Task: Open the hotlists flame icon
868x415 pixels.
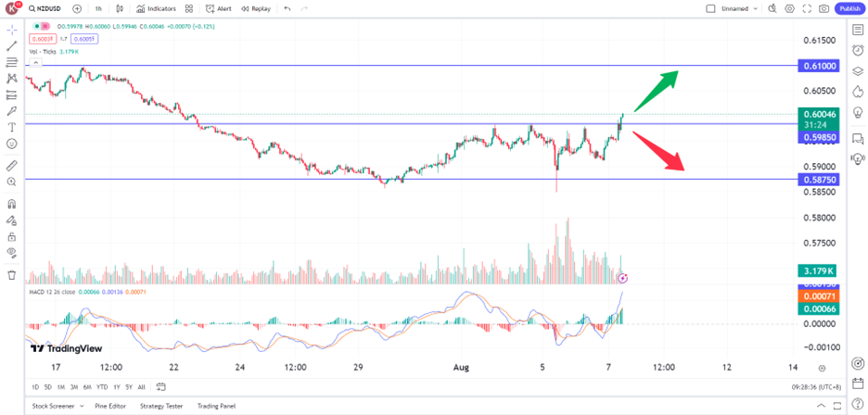Action: [858, 91]
